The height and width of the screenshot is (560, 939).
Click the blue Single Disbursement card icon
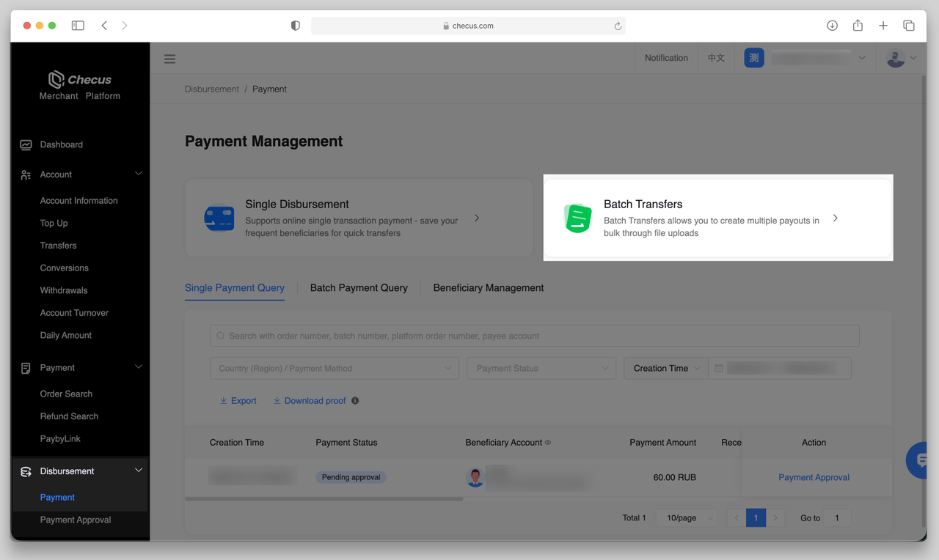point(219,218)
